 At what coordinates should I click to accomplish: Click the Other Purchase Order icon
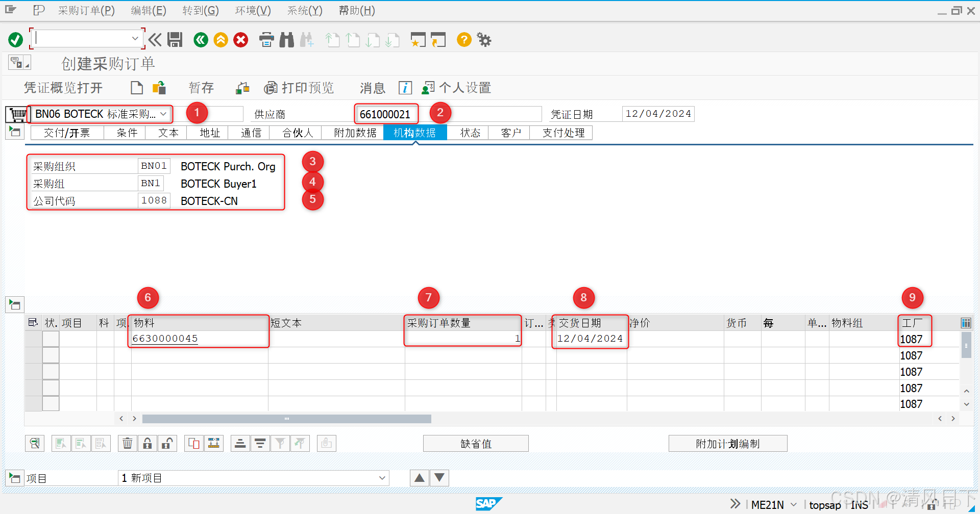click(x=159, y=88)
